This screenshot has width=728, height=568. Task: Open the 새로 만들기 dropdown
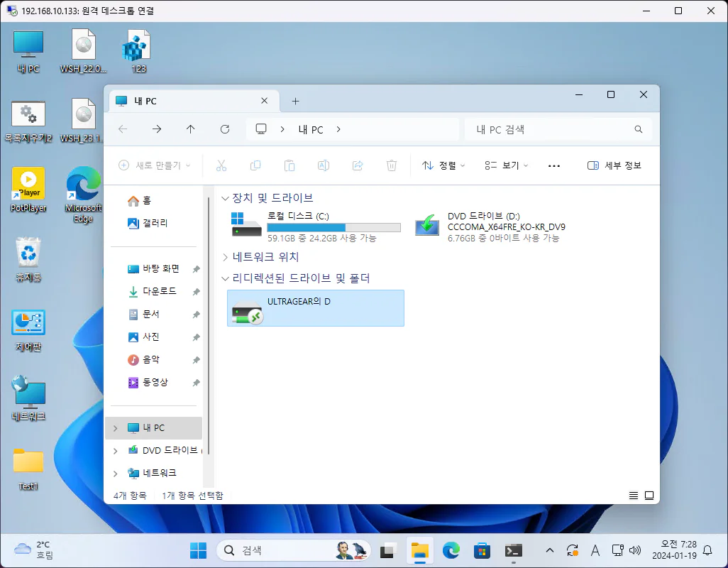pyautogui.click(x=155, y=165)
